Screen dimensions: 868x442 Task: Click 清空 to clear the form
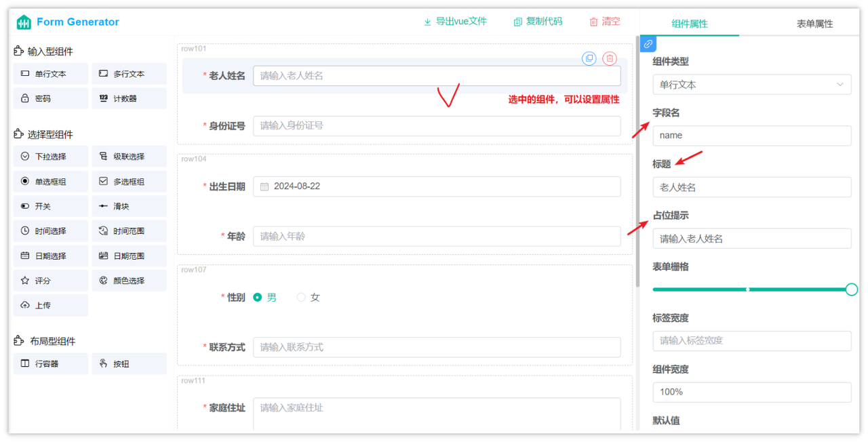(605, 22)
